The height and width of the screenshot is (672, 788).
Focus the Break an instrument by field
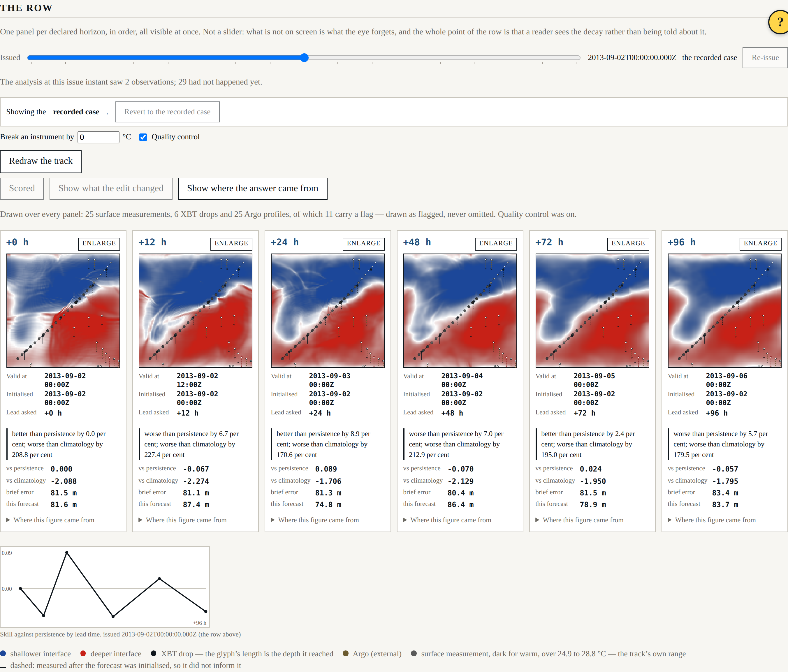(x=98, y=137)
